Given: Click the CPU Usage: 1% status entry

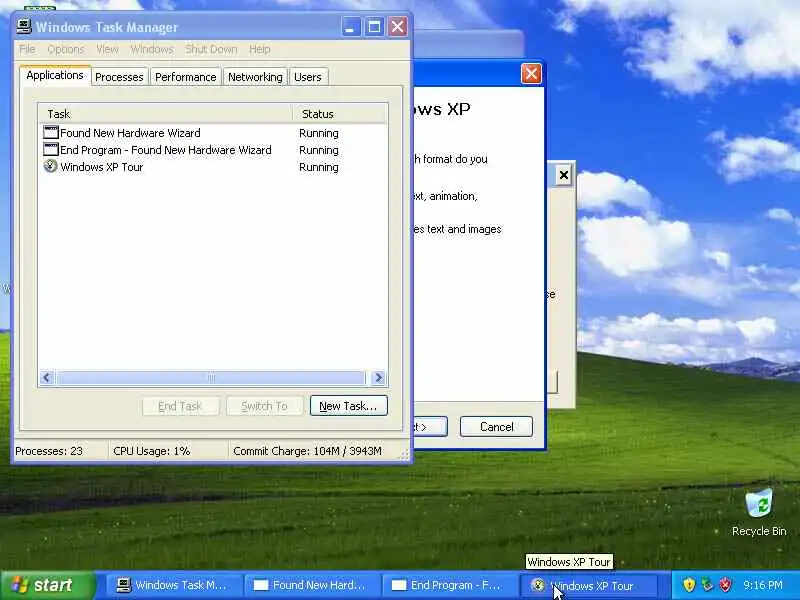Looking at the screenshot, I should [x=152, y=451].
